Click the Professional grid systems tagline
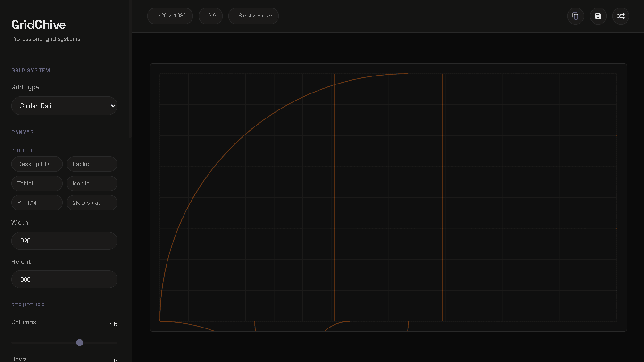 (46, 39)
